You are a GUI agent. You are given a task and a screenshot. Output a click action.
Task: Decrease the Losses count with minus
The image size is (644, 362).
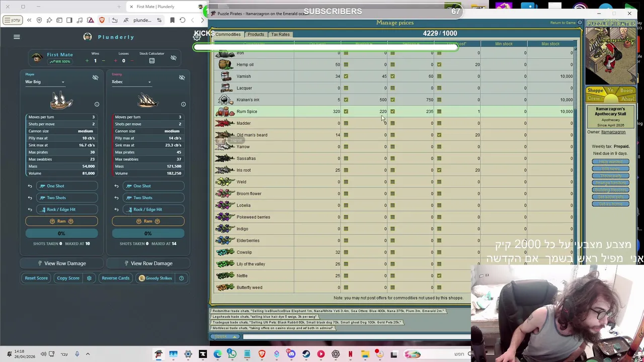(x=132, y=61)
